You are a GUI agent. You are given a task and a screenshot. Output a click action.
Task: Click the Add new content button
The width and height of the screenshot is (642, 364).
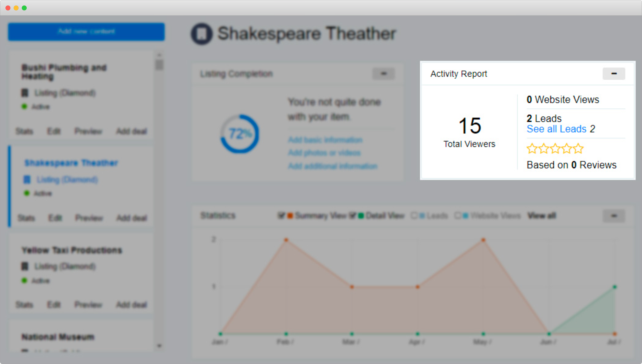coord(86,32)
